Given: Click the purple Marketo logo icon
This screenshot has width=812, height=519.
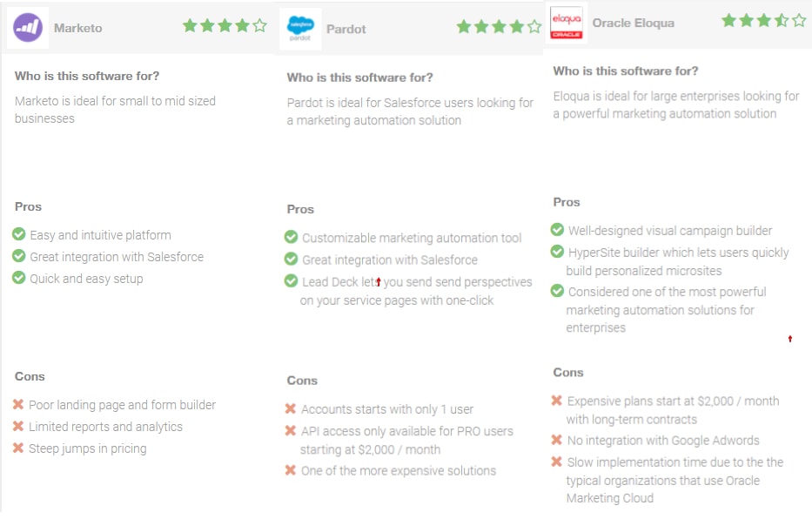Looking at the screenshot, I should [28, 28].
